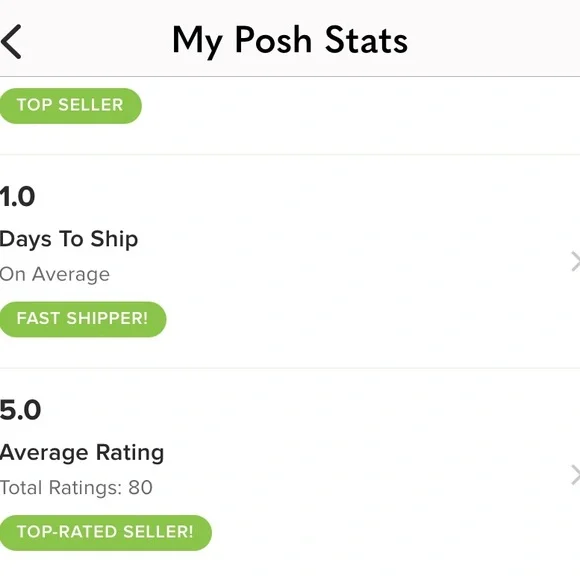Viewport: 580px width, 580px height.
Task: Click the Average Rating label
Action: pos(82,453)
